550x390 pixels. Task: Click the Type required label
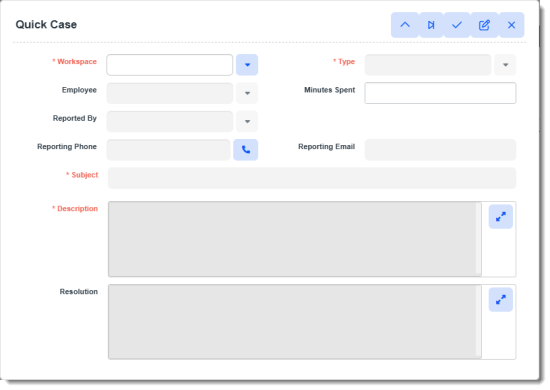click(344, 62)
